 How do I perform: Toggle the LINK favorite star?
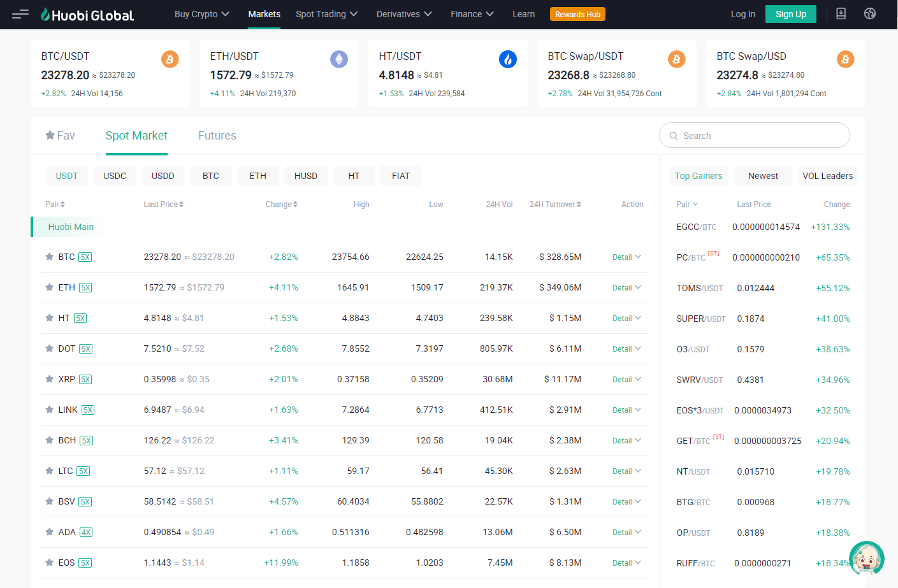tap(49, 410)
